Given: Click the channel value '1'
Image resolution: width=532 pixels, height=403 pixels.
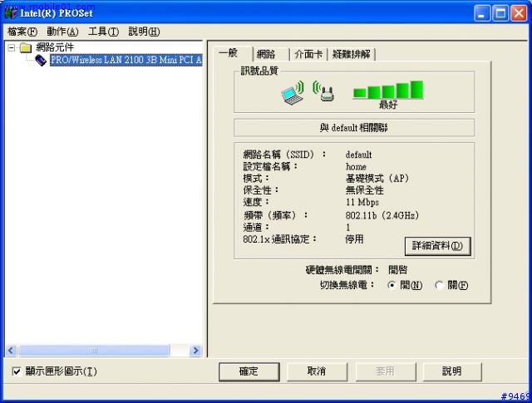Looking at the screenshot, I should [347, 228].
